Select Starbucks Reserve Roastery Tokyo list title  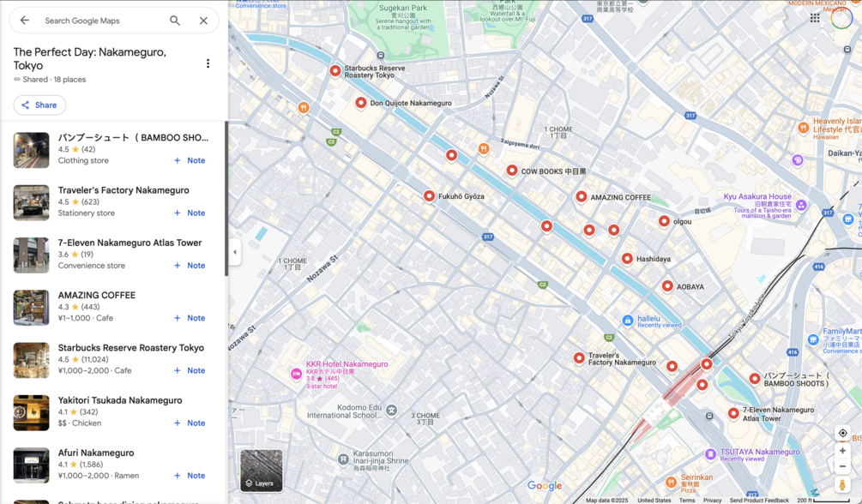pos(131,348)
